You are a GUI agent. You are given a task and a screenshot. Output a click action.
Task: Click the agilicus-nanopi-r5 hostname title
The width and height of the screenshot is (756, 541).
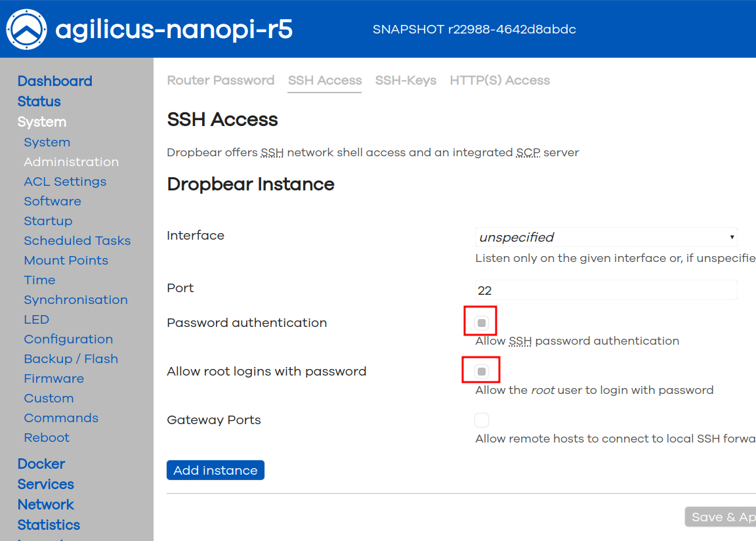coord(174,30)
